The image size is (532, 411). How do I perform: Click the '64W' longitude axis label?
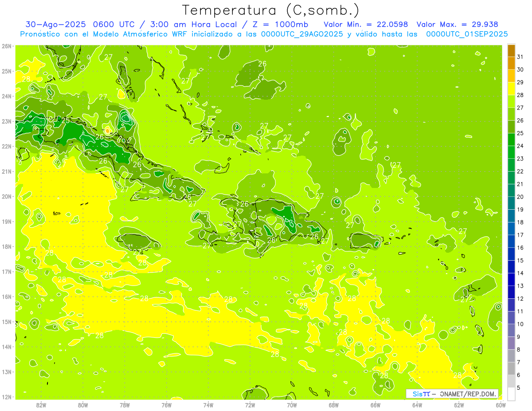tap(417, 404)
